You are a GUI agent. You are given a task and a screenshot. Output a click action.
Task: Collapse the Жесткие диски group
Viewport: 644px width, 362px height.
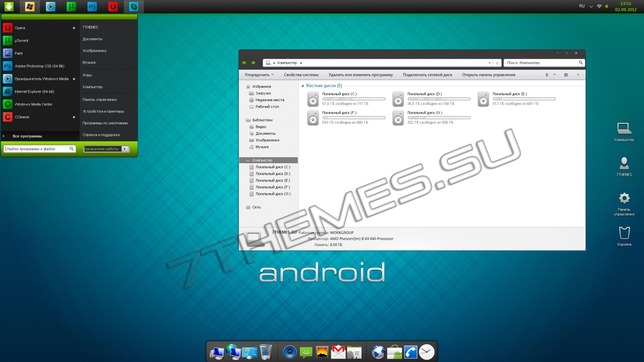pyautogui.click(x=303, y=86)
